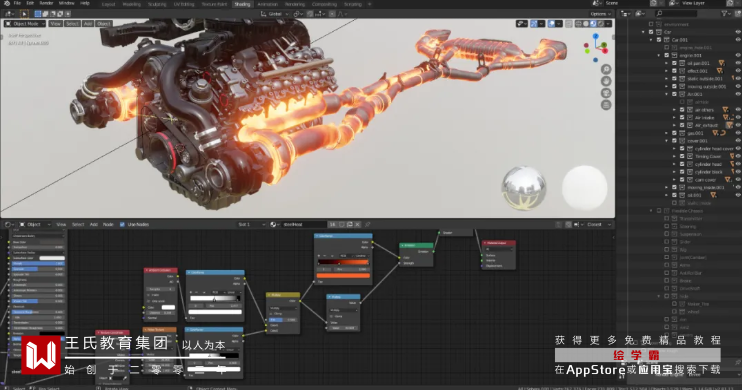Click the perspective/orthographic grid icon
This screenshot has width=742, height=390.
click(606, 105)
